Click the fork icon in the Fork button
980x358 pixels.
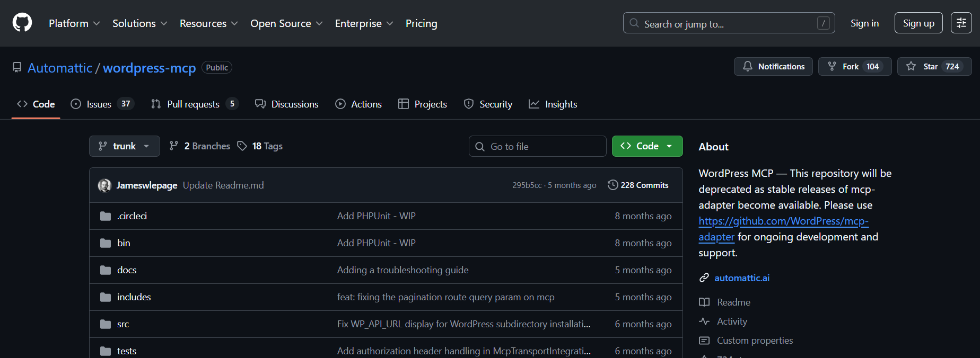click(x=832, y=66)
